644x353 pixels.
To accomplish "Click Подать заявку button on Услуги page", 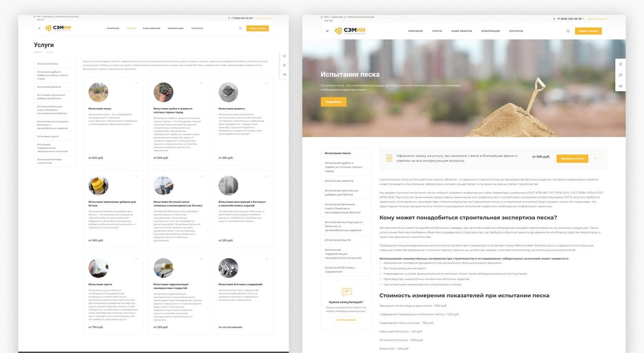I will coord(258,28).
